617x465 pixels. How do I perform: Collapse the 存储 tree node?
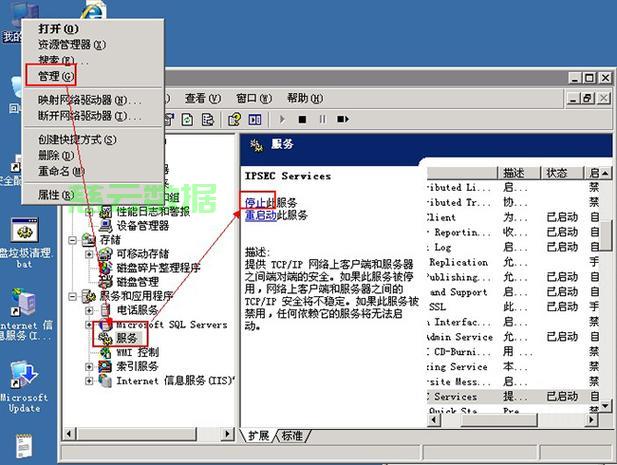pyautogui.click(x=72, y=240)
